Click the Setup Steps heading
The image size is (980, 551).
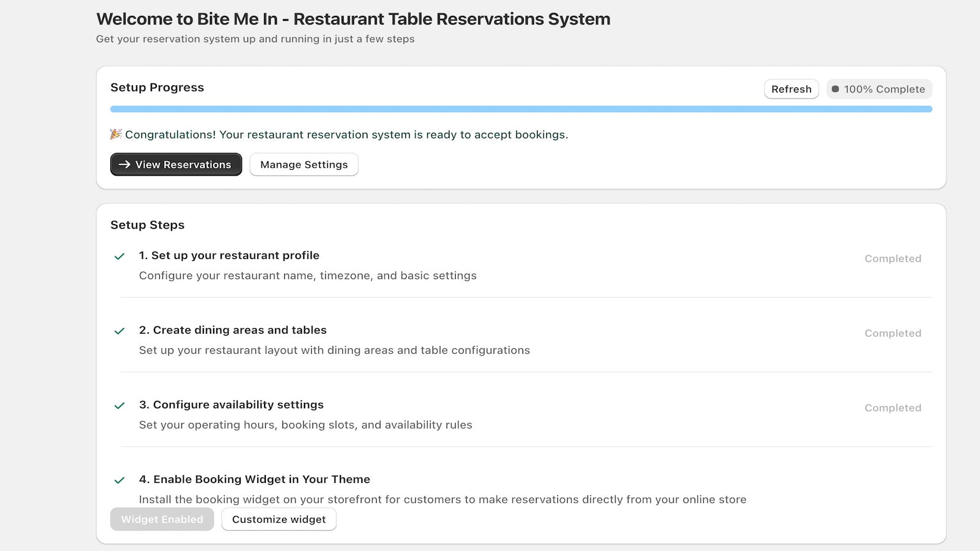pyautogui.click(x=147, y=225)
